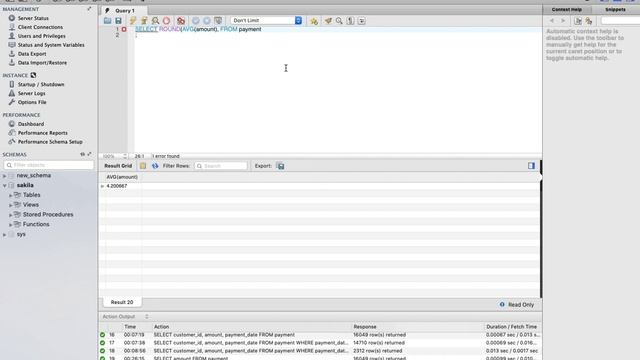Run Explain plan for current statement
640x360 pixels.
(x=155, y=20)
